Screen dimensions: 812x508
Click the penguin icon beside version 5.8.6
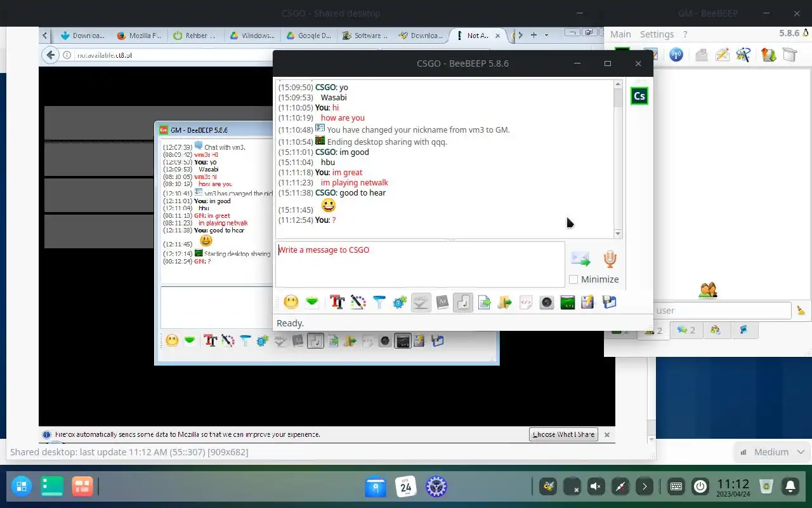click(x=806, y=33)
